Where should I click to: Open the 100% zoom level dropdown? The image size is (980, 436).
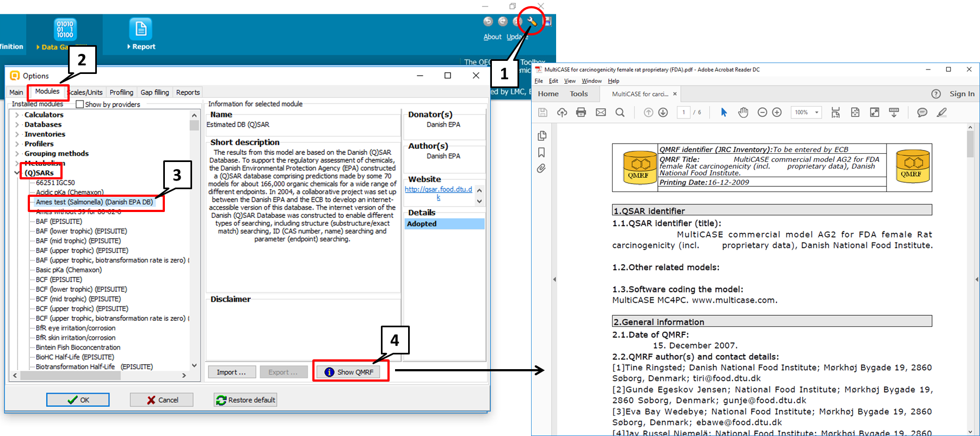817,112
